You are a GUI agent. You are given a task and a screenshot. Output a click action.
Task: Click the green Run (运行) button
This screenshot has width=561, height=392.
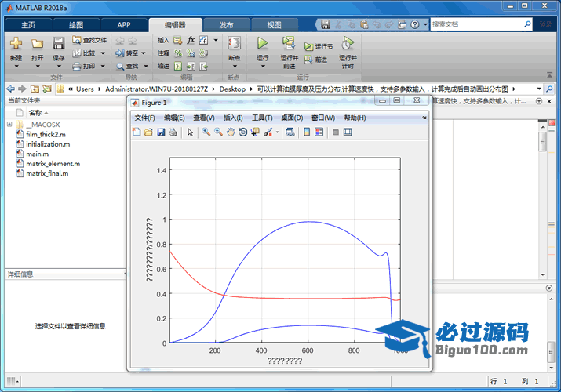263,45
